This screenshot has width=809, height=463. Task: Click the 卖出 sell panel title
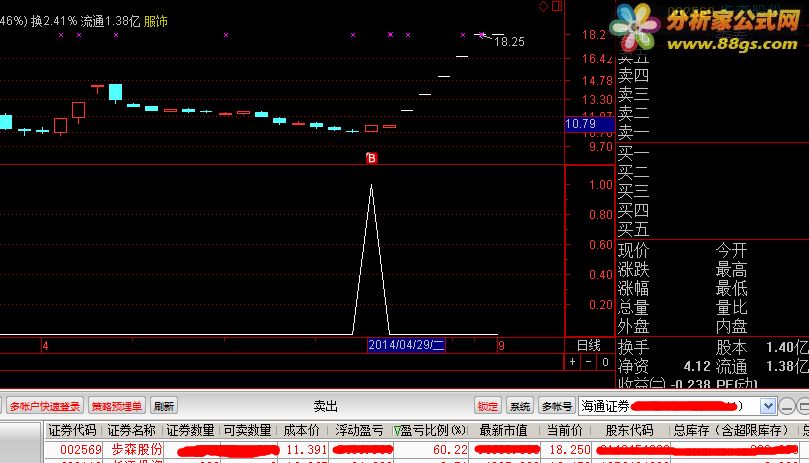[x=326, y=407]
